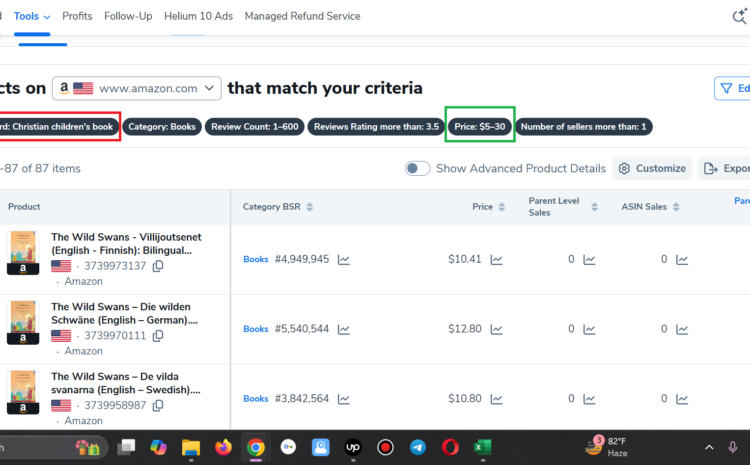Open price chart for $10.80

[x=496, y=399]
